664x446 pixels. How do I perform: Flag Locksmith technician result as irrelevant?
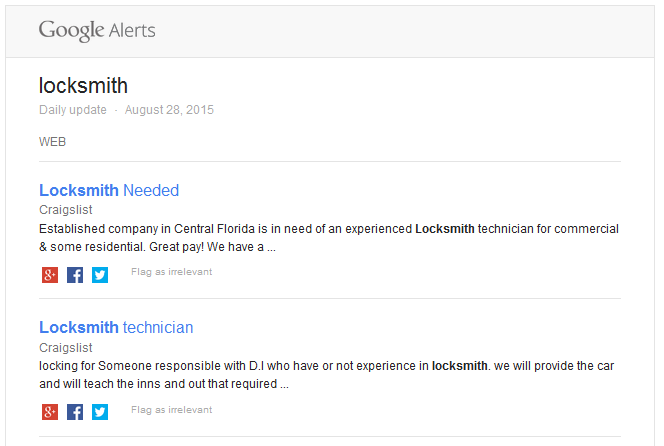(x=172, y=410)
